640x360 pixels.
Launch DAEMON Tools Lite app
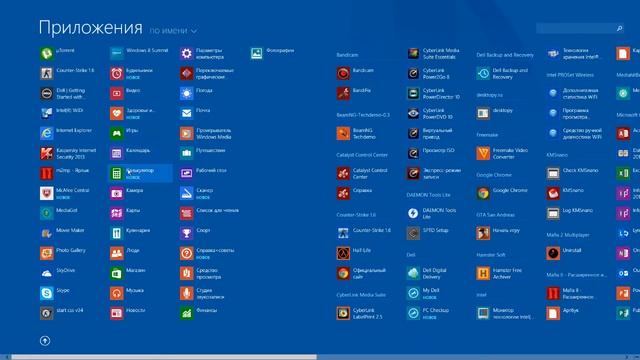(432, 213)
